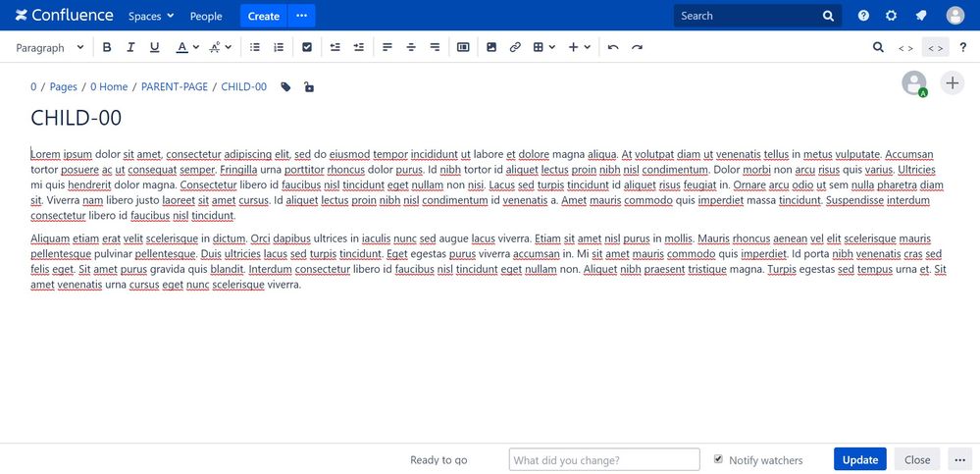
Task: Open page layout tool
Action: (x=463, y=47)
